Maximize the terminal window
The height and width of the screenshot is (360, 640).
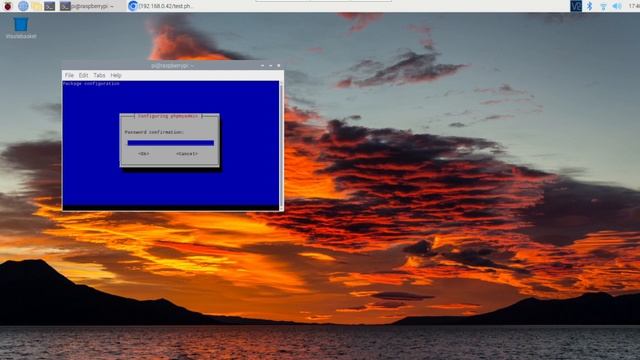coord(271,65)
